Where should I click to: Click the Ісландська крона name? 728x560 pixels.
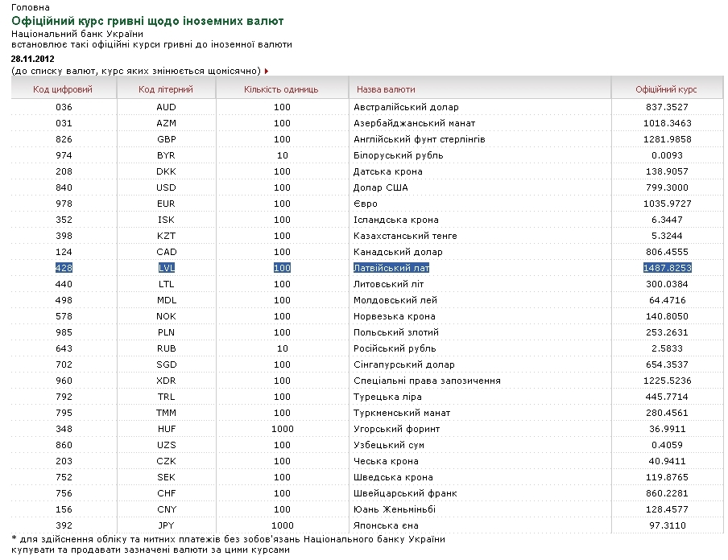pyautogui.click(x=396, y=220)
